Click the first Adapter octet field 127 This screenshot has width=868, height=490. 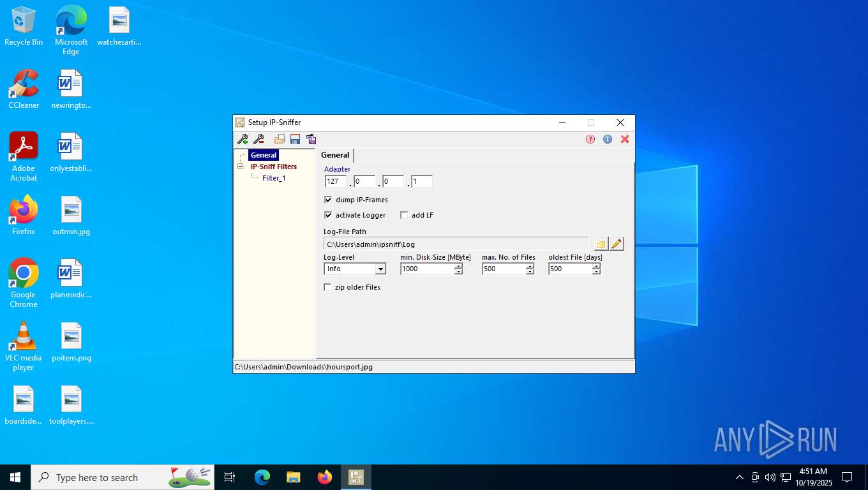tap(336, 181)
